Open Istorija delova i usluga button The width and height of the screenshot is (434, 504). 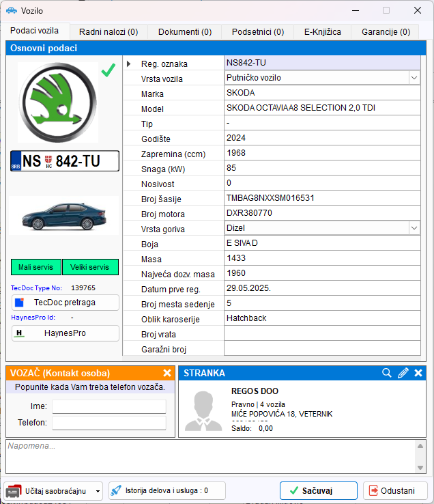point(167,491)
